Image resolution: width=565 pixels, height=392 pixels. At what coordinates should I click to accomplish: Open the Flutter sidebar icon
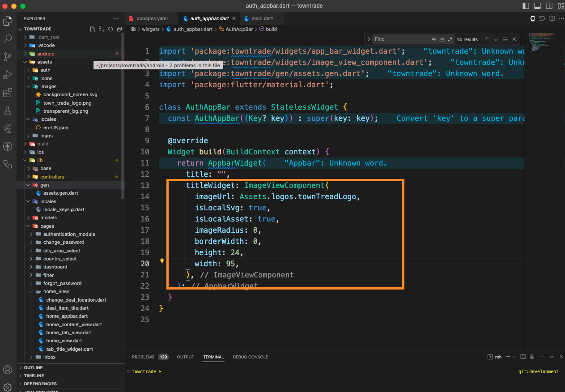click(x=8, y=128)
